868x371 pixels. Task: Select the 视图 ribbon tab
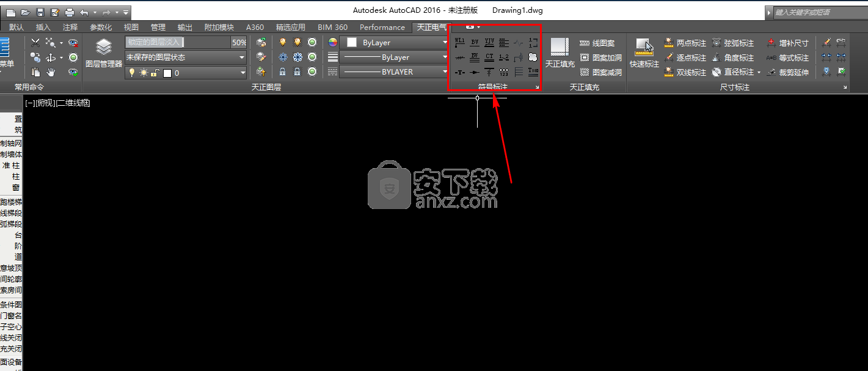point(131,28)
